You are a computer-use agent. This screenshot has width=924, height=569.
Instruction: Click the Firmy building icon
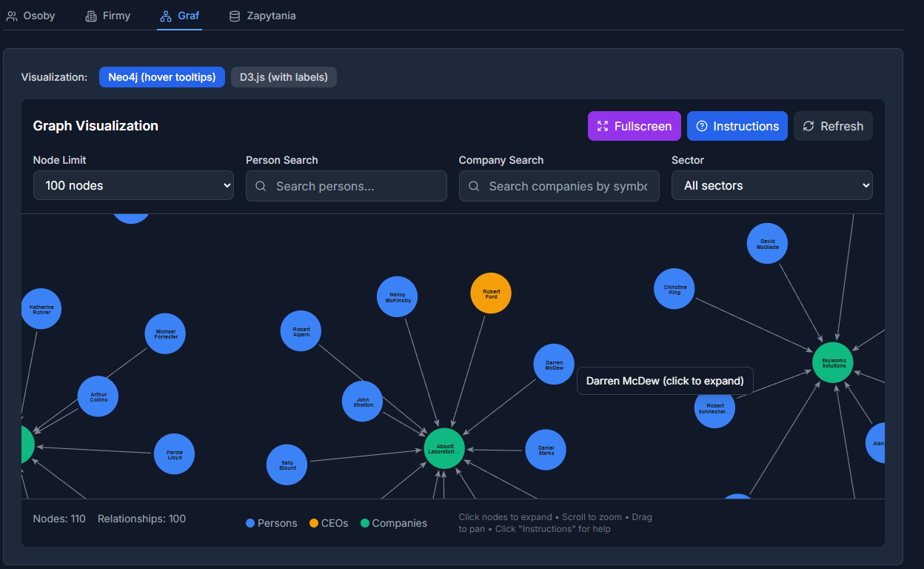[x=91, y=16]
